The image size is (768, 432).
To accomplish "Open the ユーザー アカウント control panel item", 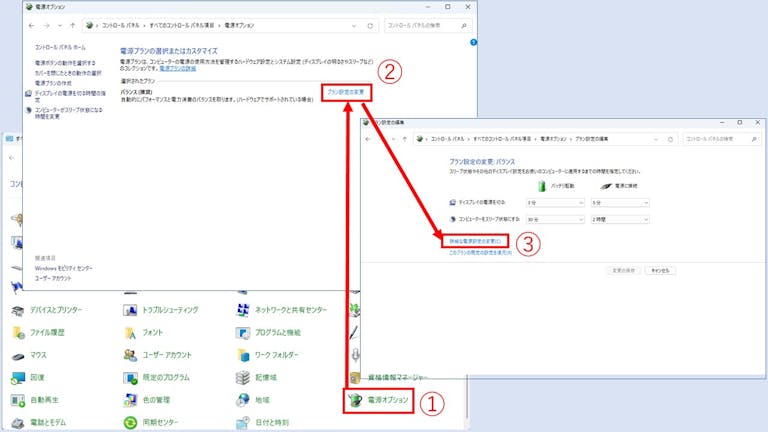I will 158,355.
